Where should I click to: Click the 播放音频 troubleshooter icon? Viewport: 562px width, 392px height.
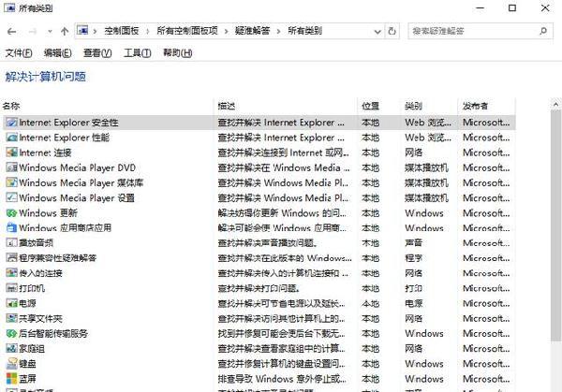(11, 242)
